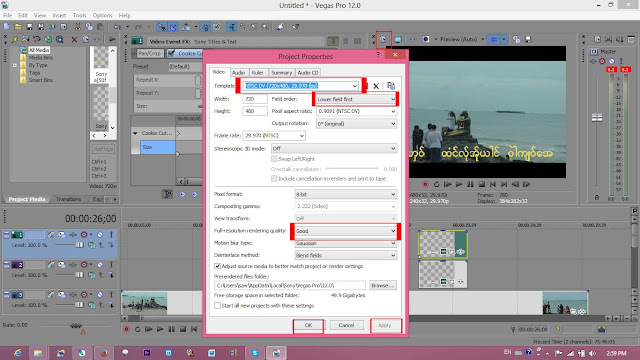Open the Tools menu
640x360 pixels.
(x=79, y=15)
